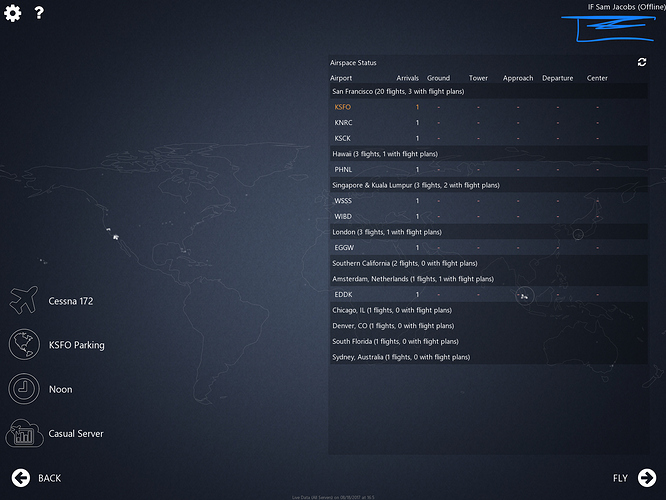Viewport: 666px width, 500px height.
Task: Select the Denver, CO region row
Action: tap(489, 326)
